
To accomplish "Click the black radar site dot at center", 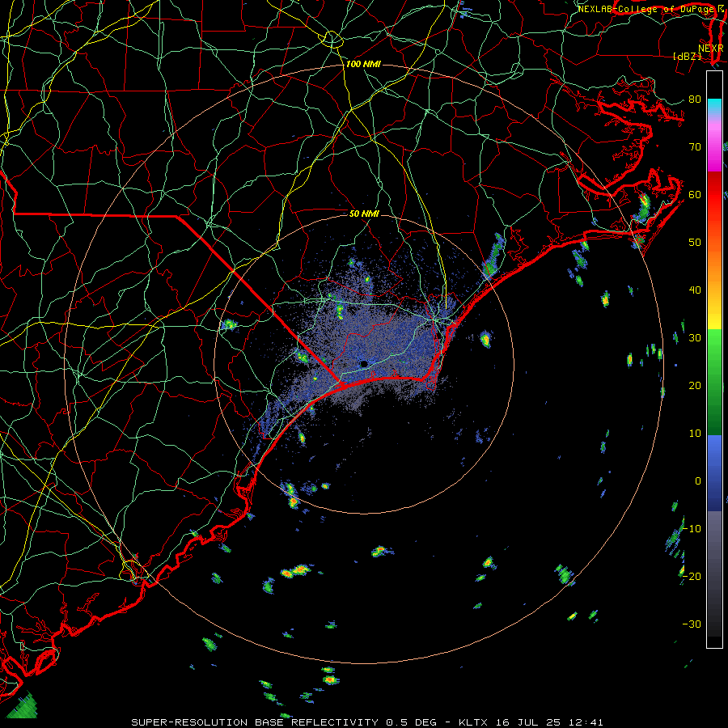I will click(365, 364).
